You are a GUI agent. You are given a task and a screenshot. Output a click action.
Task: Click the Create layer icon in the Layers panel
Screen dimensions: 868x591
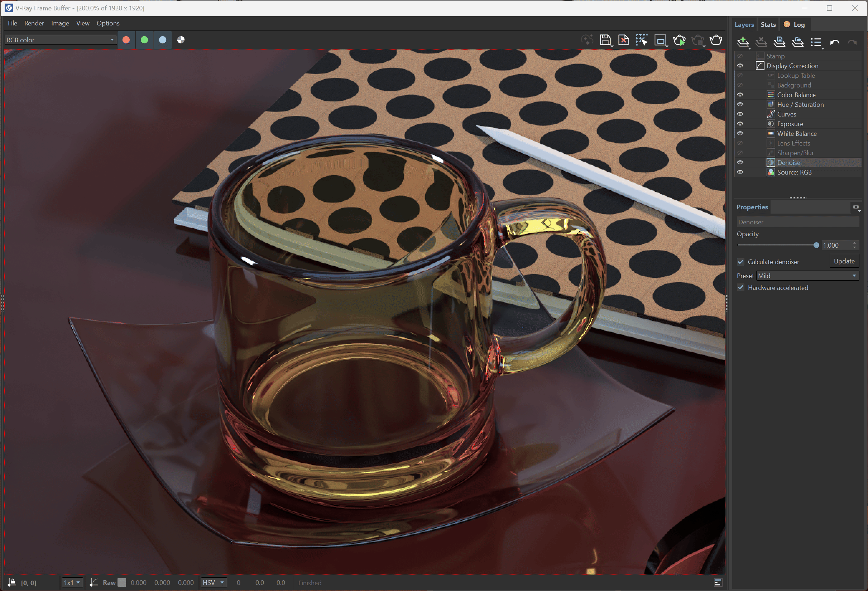743,42
